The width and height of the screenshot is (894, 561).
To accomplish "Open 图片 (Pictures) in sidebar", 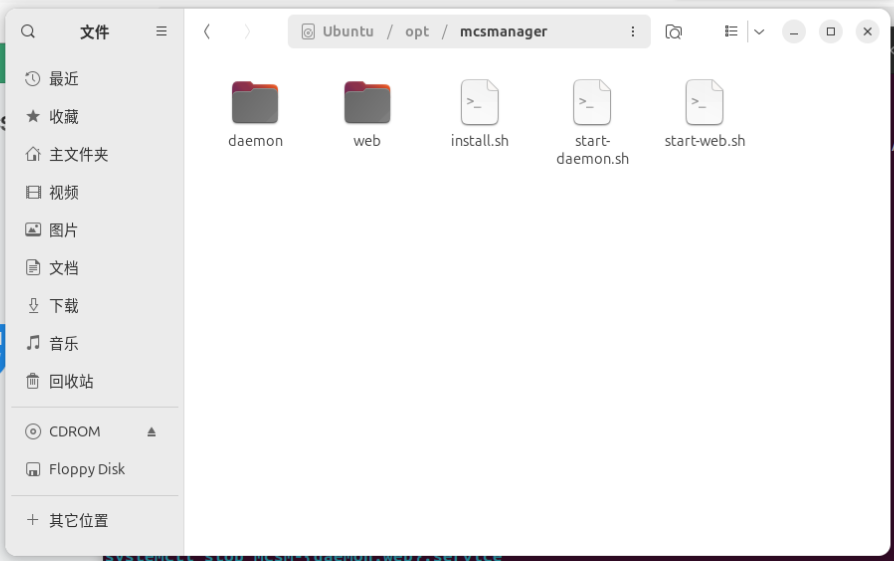I will point(95,230).
